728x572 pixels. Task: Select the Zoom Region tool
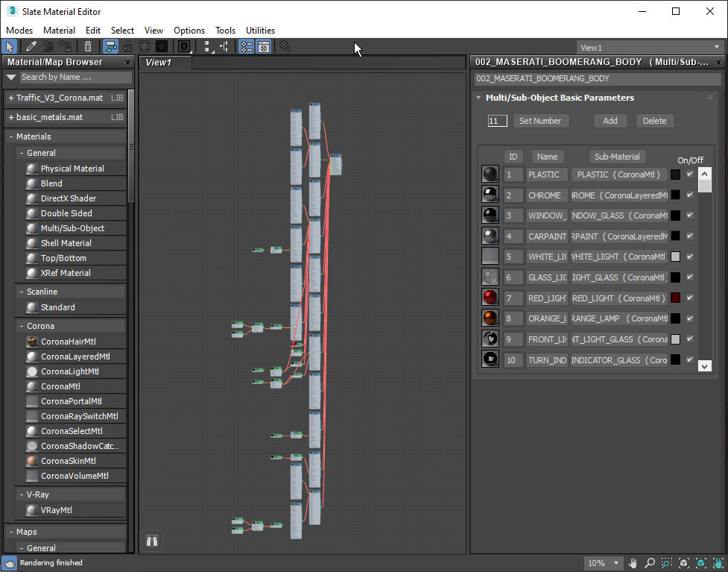point(667,563)
